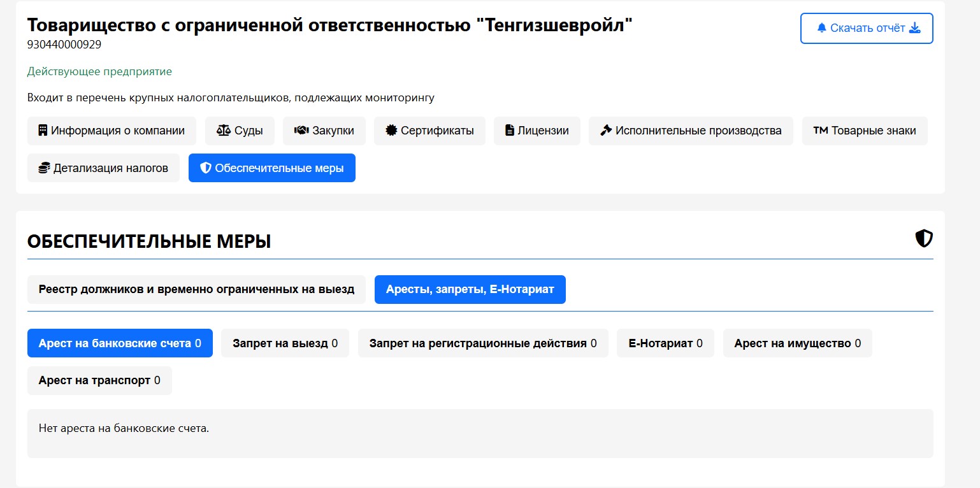
Task: Click the certificate badge icon on Сертификаты
Action: click(x=391, y=131)
